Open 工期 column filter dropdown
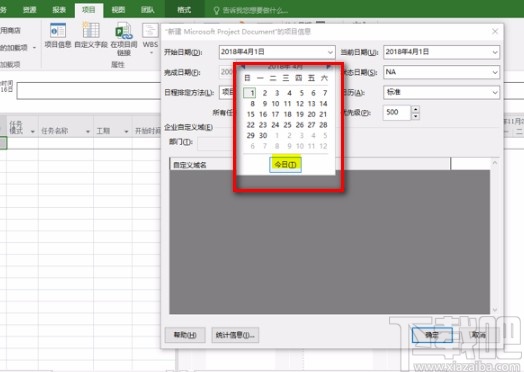Viewport: 524px width, 372px height. click(x=126, y=132)
